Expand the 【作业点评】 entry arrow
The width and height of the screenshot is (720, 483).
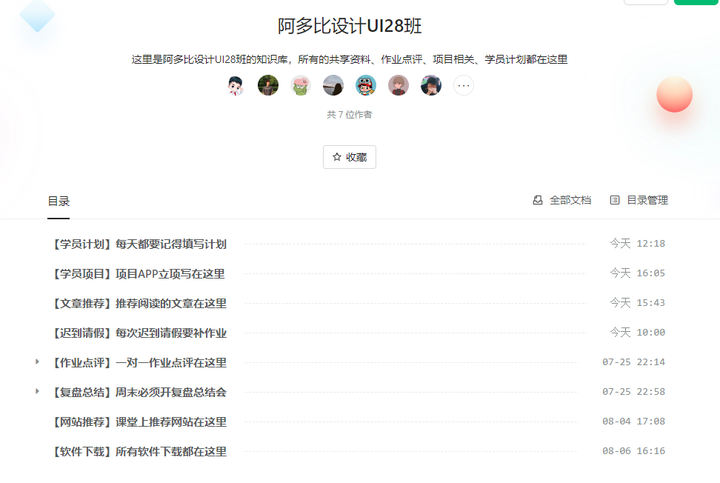click(x=37, y=362)
